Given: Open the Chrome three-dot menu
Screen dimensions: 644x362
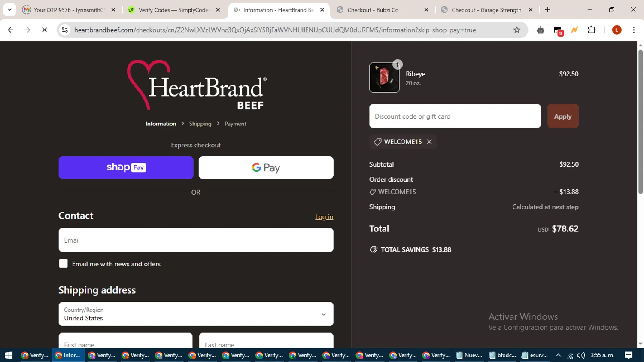Looking at the screenshot, I should click(x=634, y=30).
